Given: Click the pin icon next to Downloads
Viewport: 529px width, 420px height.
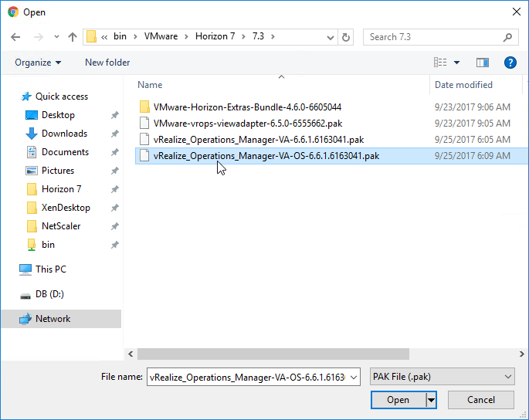Looking at the screenshot, I should (x=115, y=134).
